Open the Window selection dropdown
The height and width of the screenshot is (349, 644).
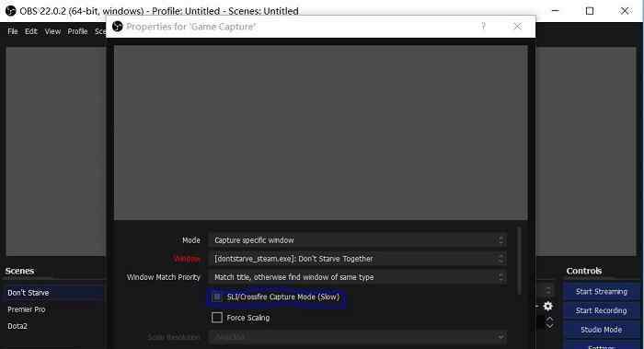point(357,259)
